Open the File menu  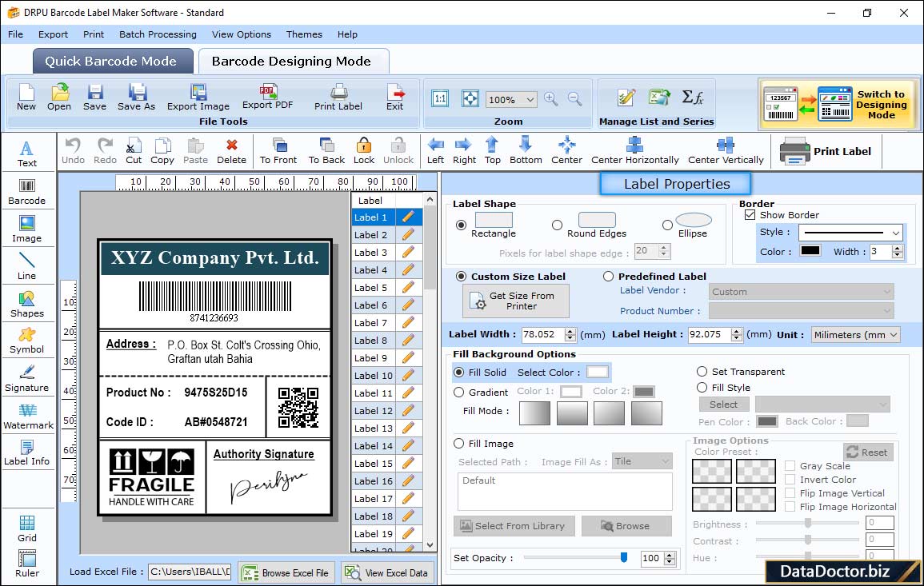tap(16, 34)
